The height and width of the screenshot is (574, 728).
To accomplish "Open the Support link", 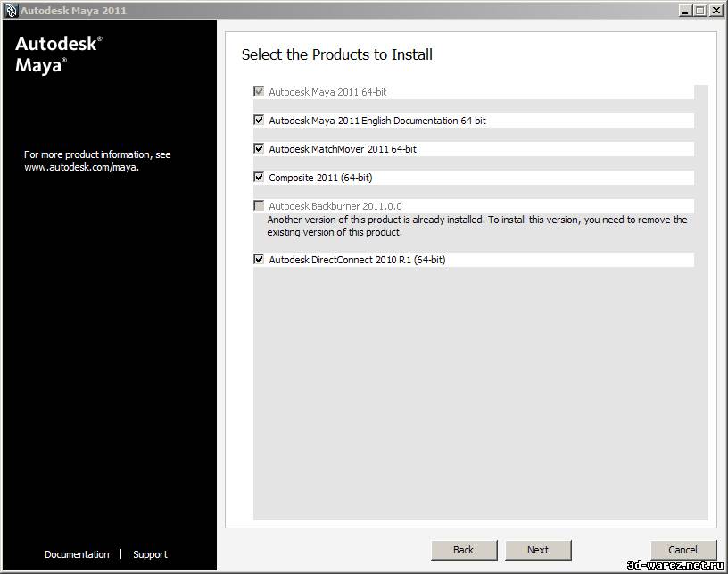I will [151, 554].
